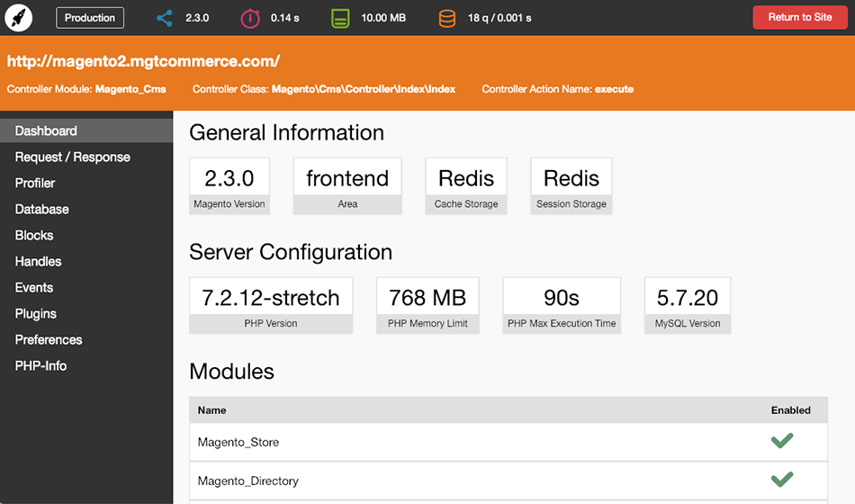The height and width of the screenshot is (504, 855).
Task: Click the green memory usage icon
Action: click(340, 18)
